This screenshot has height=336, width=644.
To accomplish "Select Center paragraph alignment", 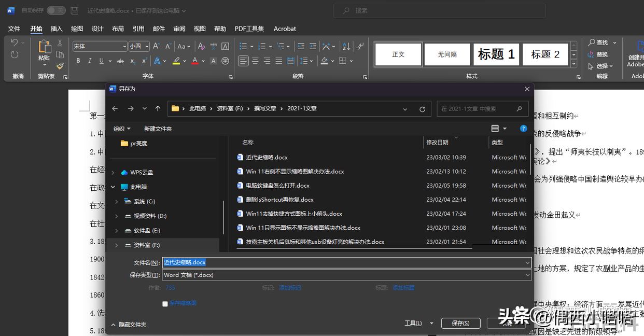I will pos(255,61).
